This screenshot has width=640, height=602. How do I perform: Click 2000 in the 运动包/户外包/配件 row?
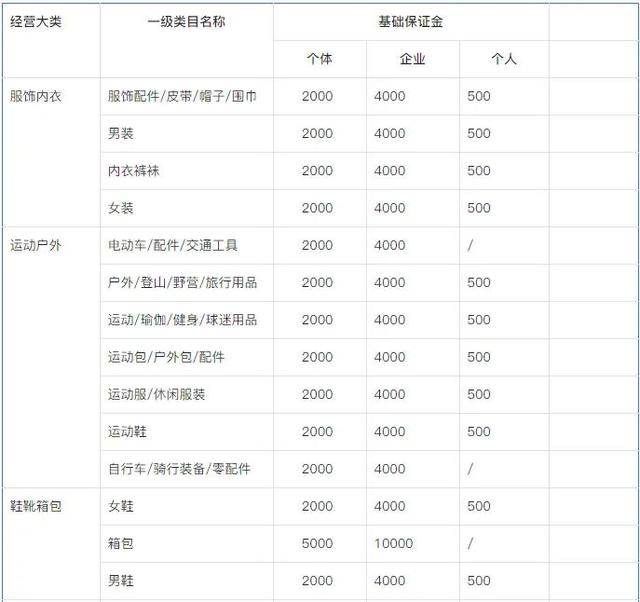tap(317, 357)
